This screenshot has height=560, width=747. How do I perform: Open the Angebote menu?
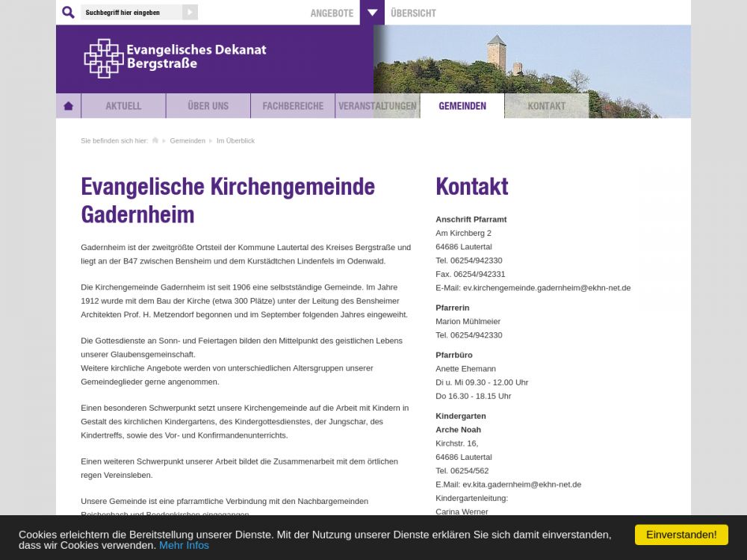tap(332, 13)
